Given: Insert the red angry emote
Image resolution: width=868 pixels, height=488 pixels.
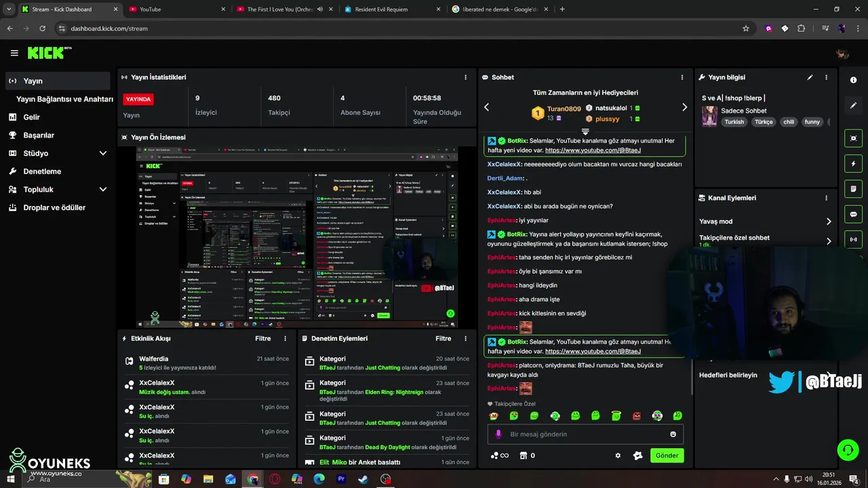Looking at the screenshot, I should pyautogui.click(x=637, y=415).
